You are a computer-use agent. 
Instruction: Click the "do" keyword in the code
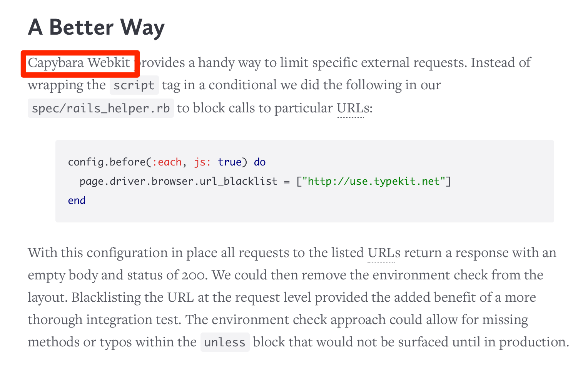260,162
